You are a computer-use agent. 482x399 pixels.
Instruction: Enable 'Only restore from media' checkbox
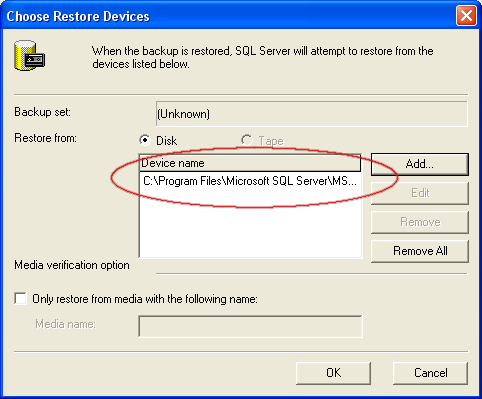click(20, 299)
